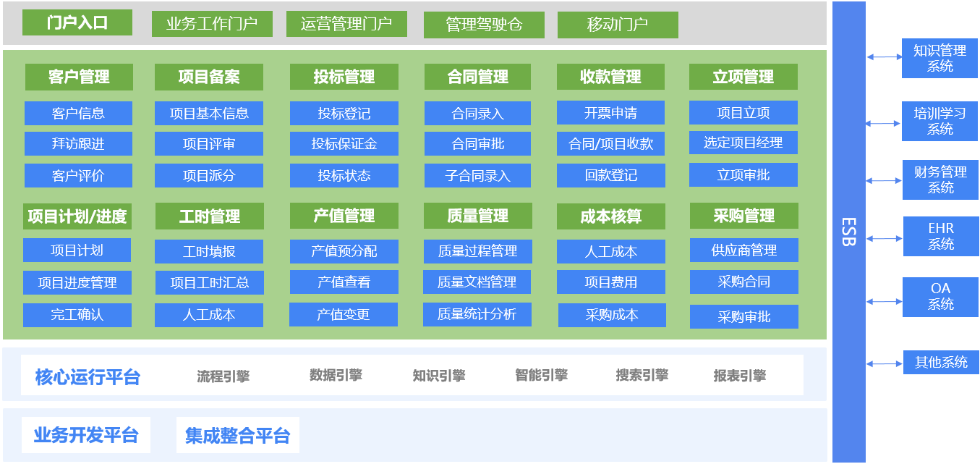Select the 开票申请 box
This screenshot has width=980, height=464.
point(611,112)
